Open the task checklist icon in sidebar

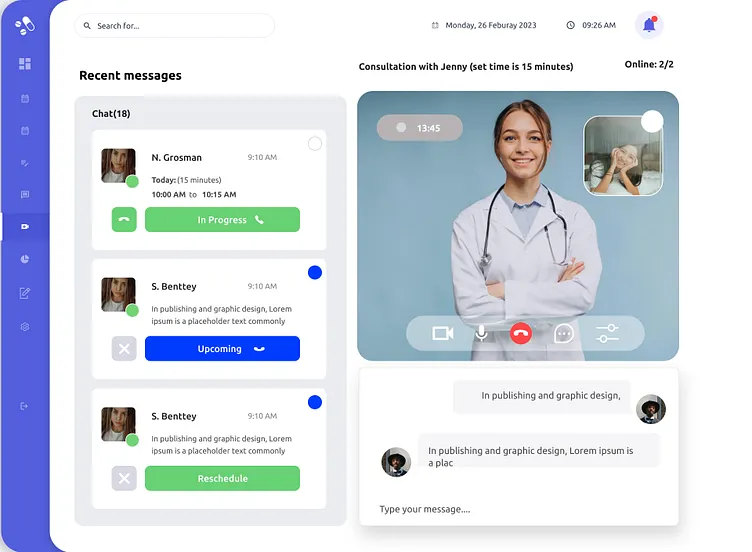(25, 163)
